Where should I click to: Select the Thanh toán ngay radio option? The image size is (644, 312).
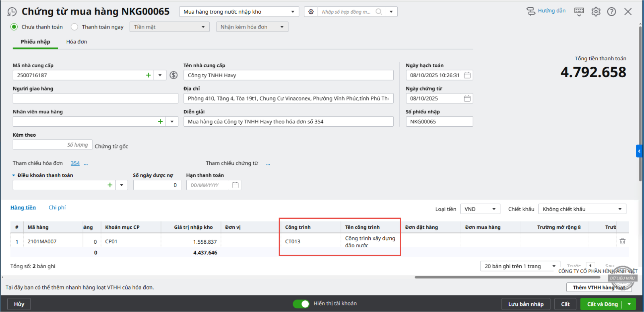coord(74,27)
